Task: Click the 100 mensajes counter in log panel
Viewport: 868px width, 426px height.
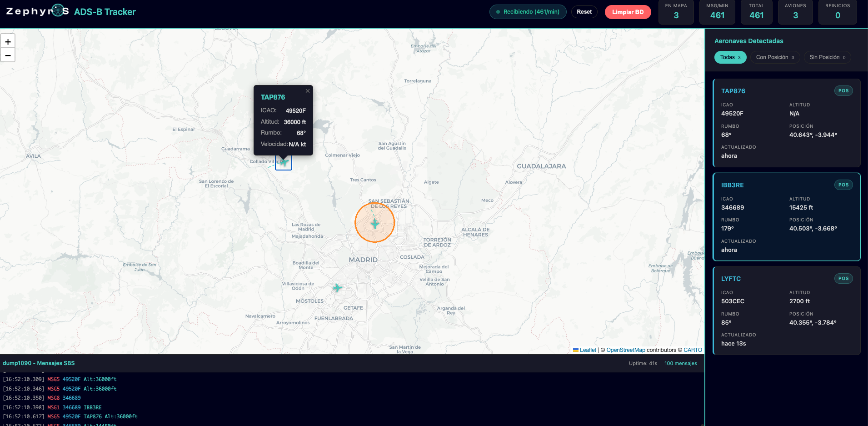Action: coord(680,363)
